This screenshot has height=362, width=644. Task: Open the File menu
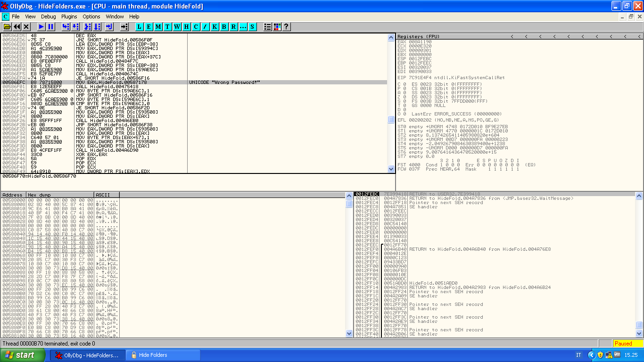tap(16, 16)
